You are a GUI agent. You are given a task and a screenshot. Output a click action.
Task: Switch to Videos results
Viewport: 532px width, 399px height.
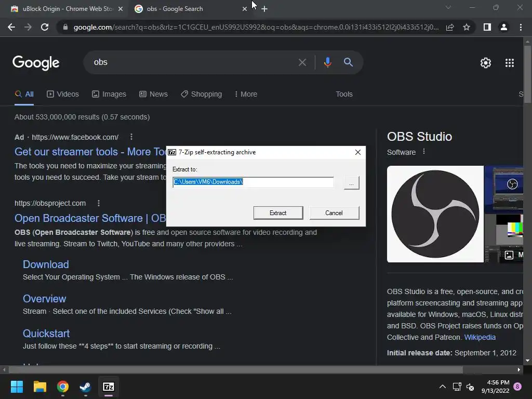tap(63, 94)
